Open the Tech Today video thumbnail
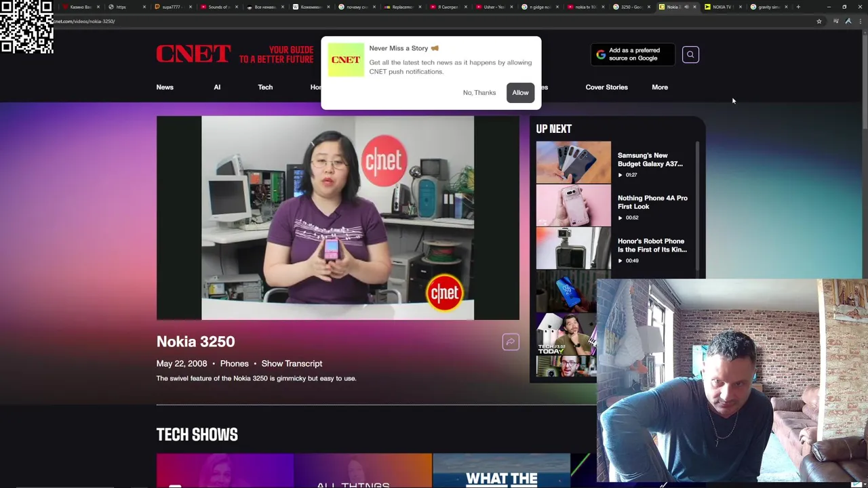 (x=566, y=334)
